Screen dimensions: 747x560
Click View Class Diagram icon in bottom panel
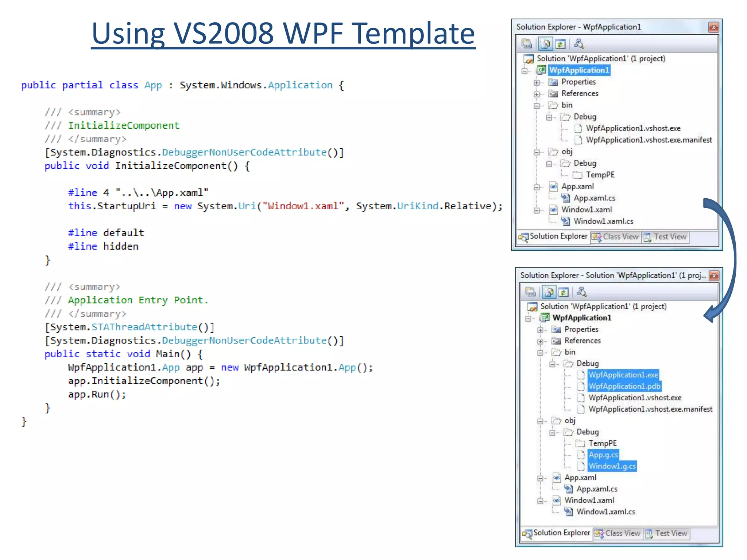582,292
